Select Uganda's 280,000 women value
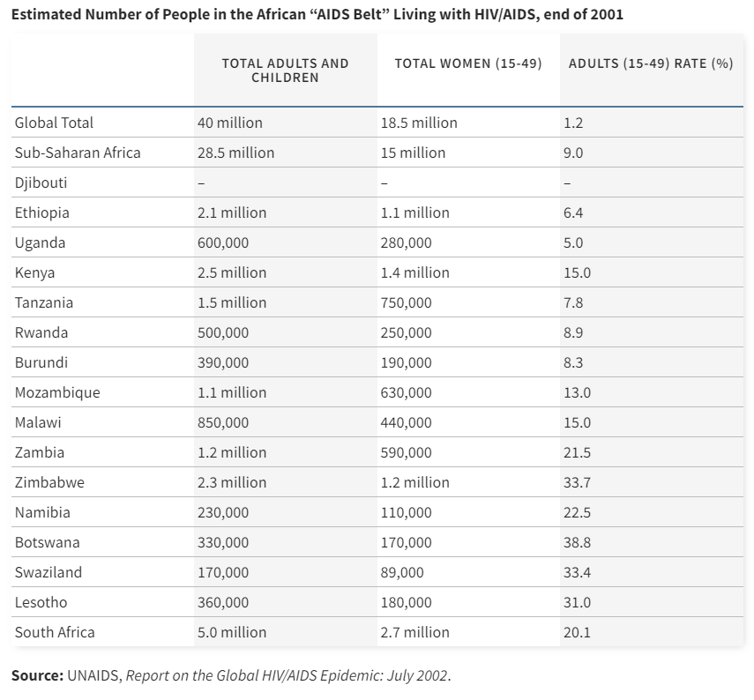This screenshot has width=754, height=700. click(x=406, y=242)
